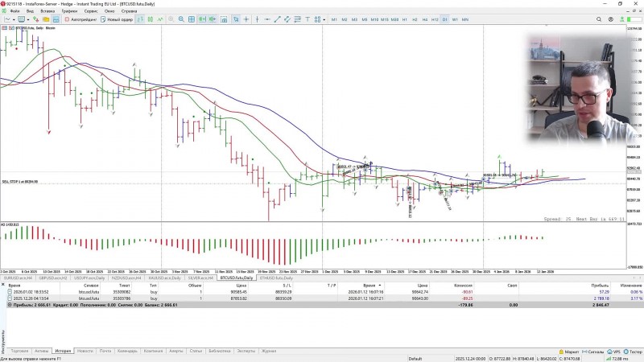Toggle the Автотрейдинг button
The image size is (644, 362).
pos(81,19)
